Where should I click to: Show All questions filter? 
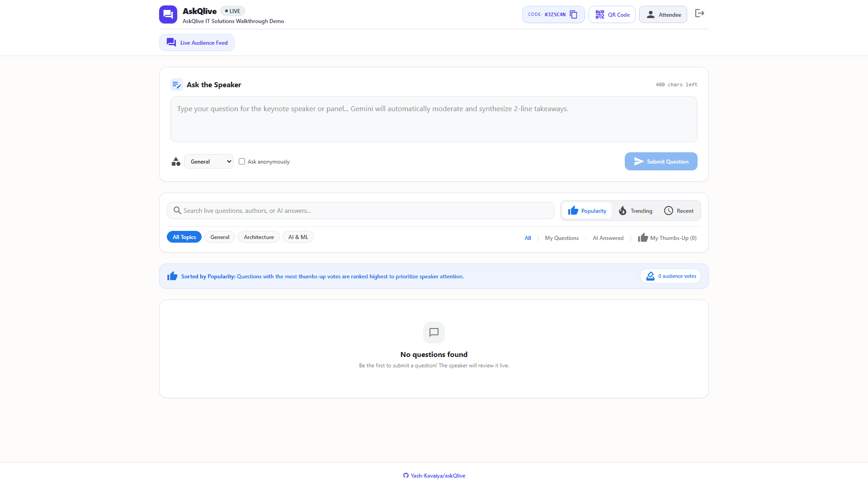click(x=528, y=238)
